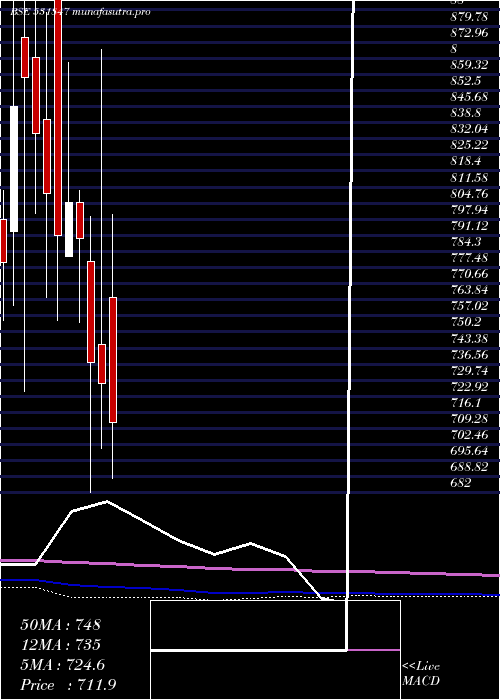Click the 12MA : 735 value

(60, 645)
